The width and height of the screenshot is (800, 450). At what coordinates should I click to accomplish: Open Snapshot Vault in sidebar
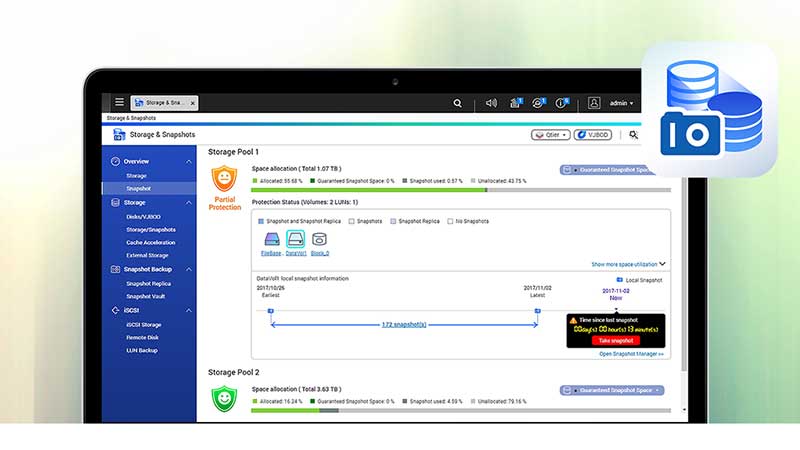click(145, 296)
